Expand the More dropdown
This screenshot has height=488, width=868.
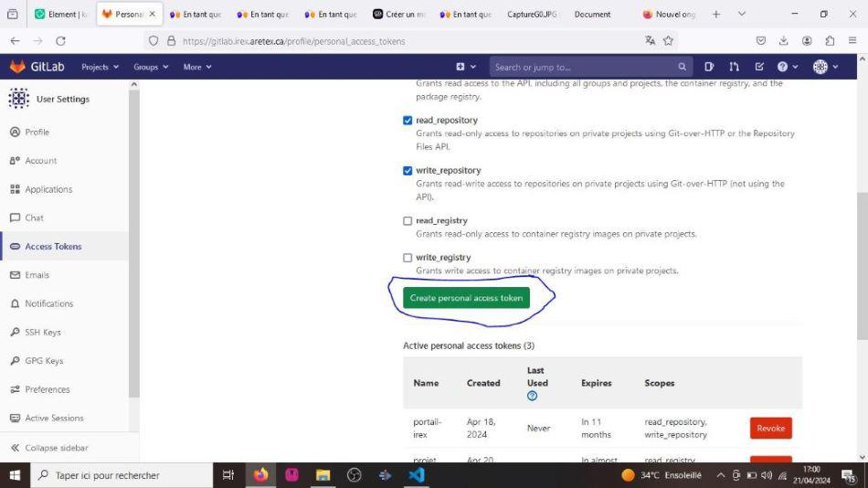coord(197,67)
